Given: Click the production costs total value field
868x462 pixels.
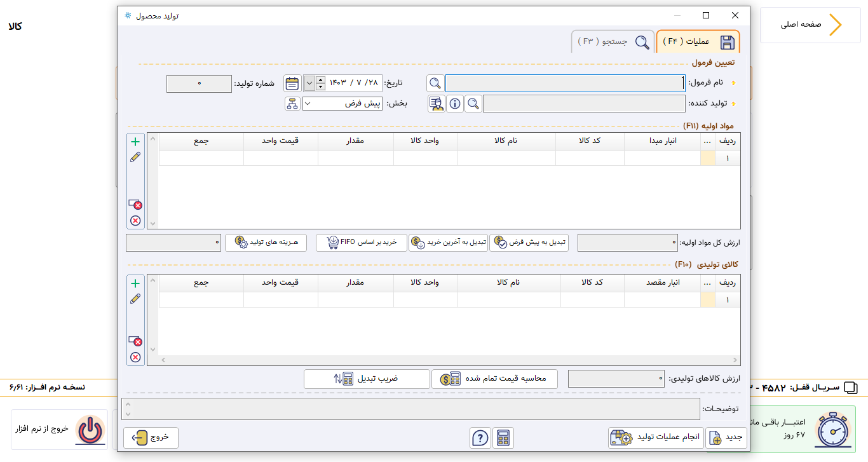Looking at the screenshot, I should click(x=173, y=243).
